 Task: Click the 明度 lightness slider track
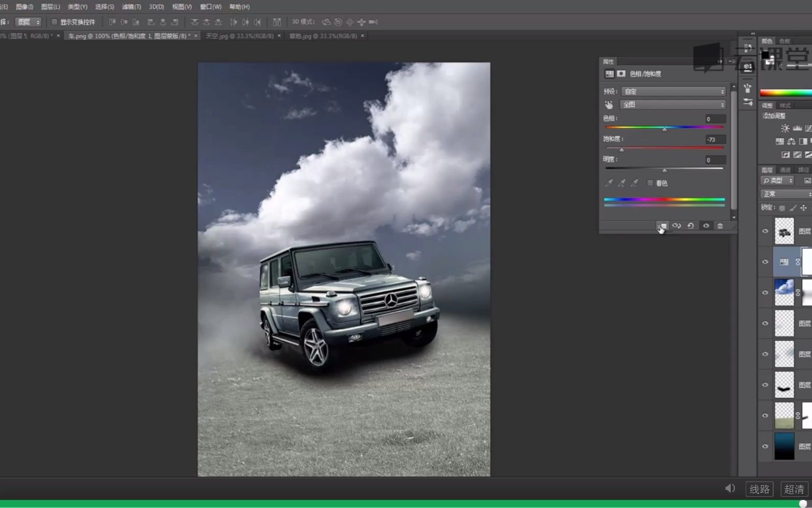click(x=664, y=168)
